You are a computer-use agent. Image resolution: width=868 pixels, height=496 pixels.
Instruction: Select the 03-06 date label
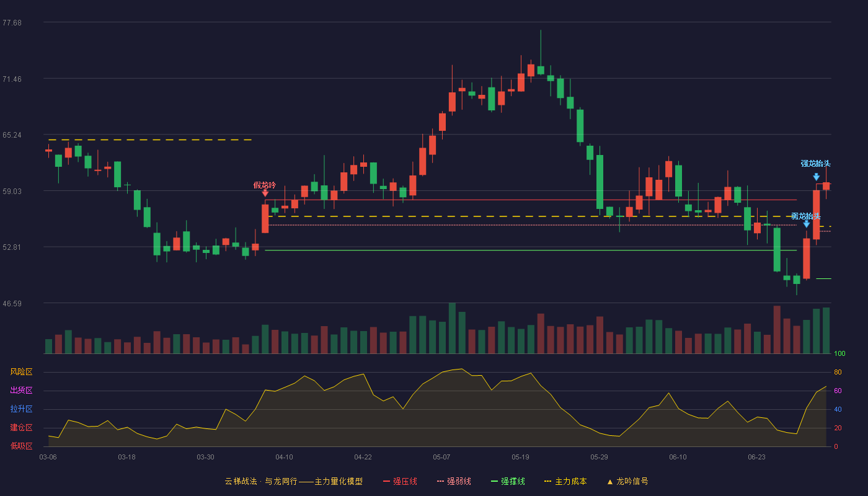click(x=48, y=457)
